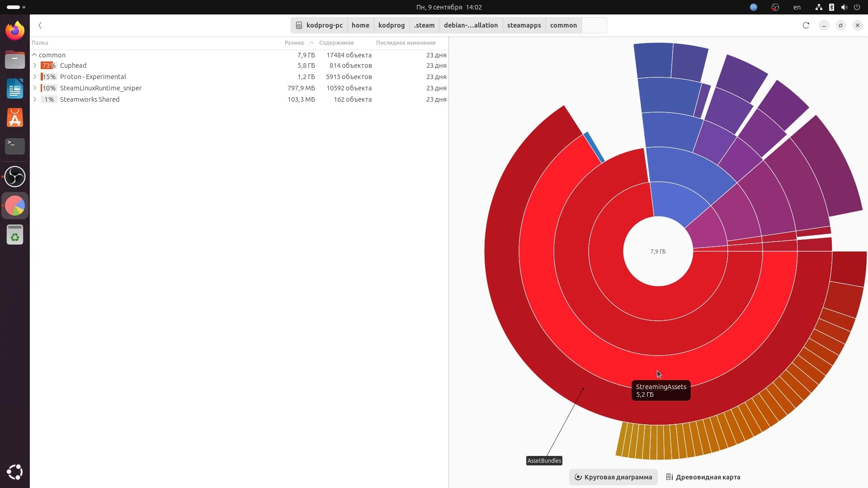
Task: Navigate to .steam in path bar
Action: click(x=424, y=25)
